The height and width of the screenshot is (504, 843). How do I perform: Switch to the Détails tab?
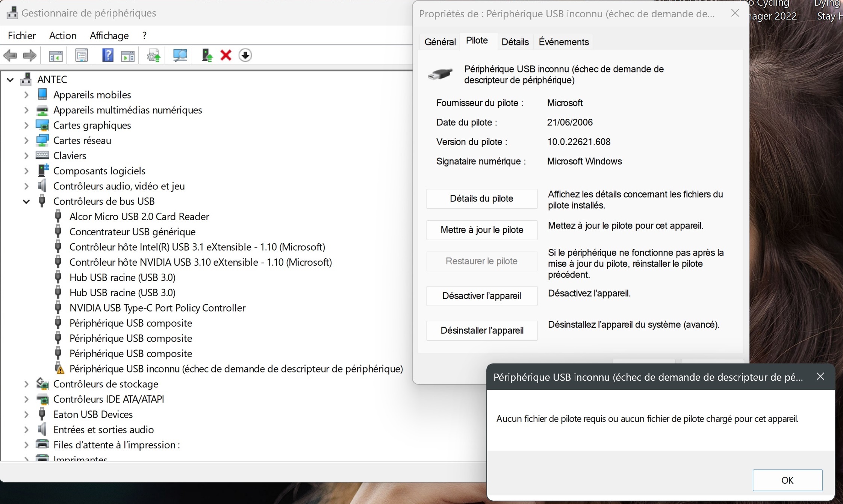coord(515,42)
